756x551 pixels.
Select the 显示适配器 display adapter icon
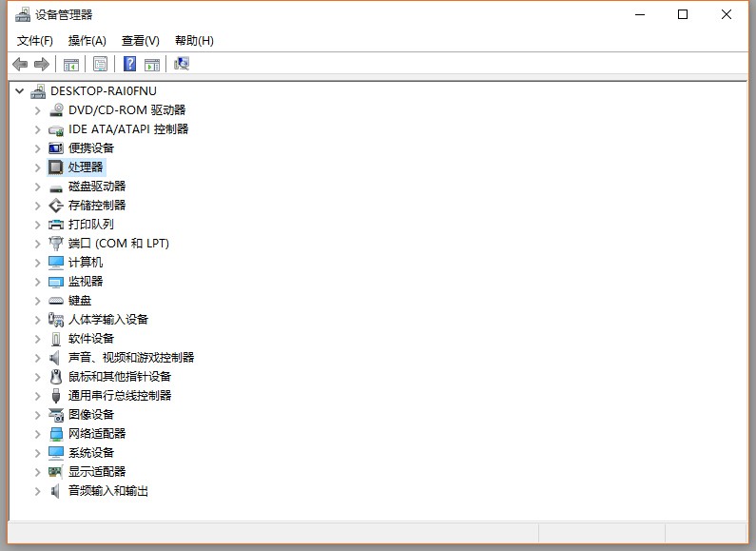(56, 472)
